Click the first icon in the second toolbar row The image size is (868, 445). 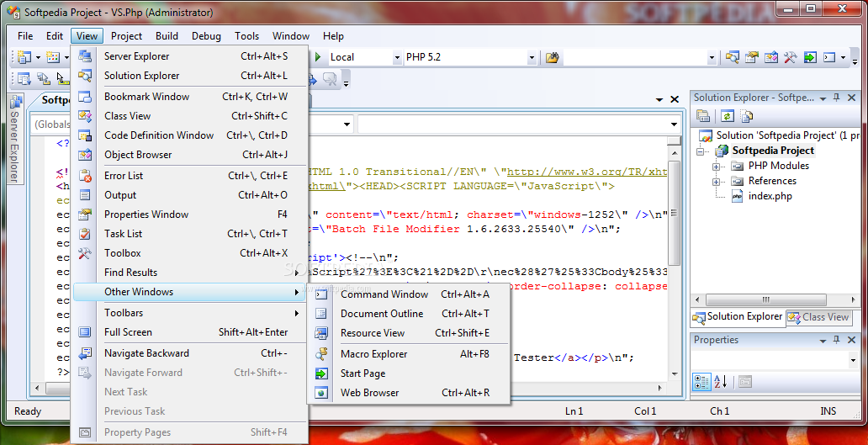[24, 79]
